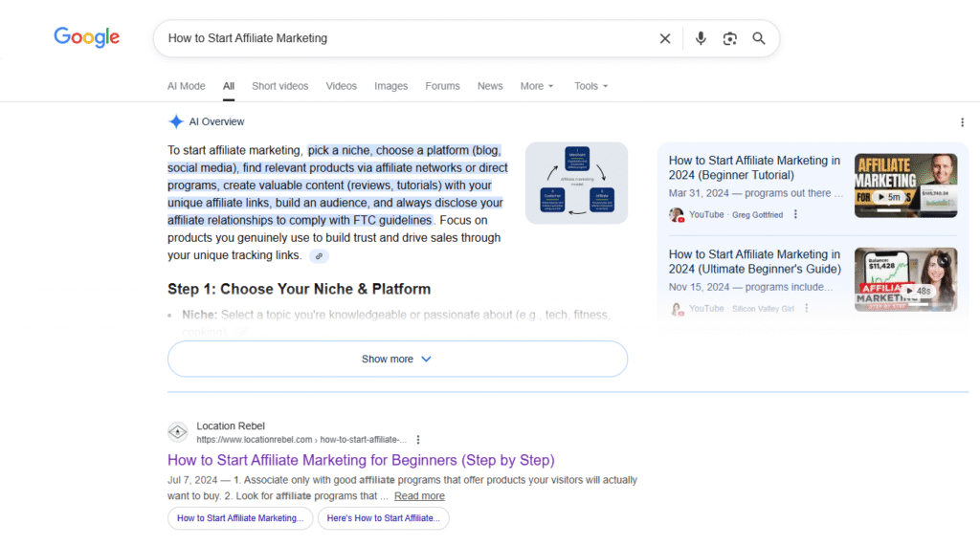This screenshot has width=980, height=546.
Task: Start voice search with microphone icon
Action: [701, 38]
